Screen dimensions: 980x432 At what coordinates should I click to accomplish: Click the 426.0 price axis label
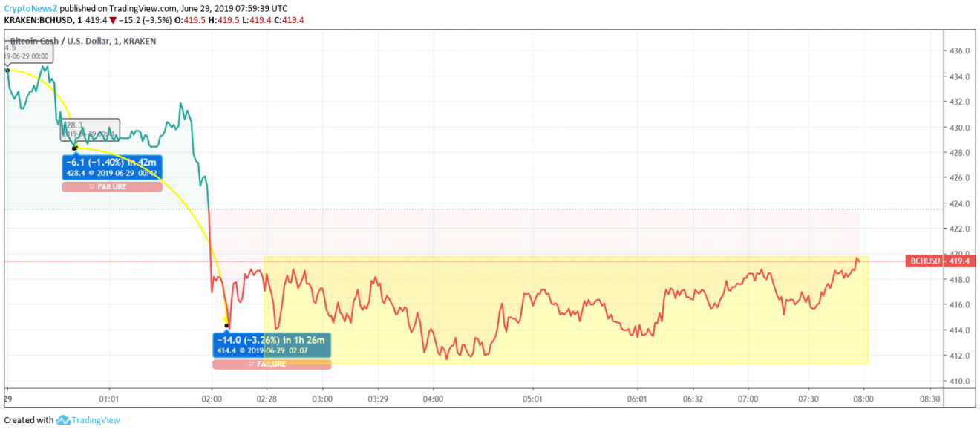961,178
